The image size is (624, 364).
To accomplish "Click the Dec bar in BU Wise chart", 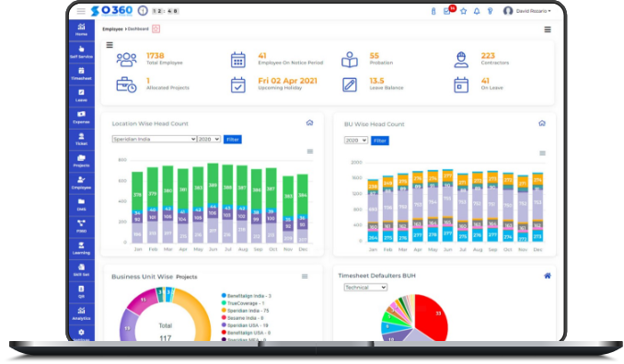I will [537, 207].
